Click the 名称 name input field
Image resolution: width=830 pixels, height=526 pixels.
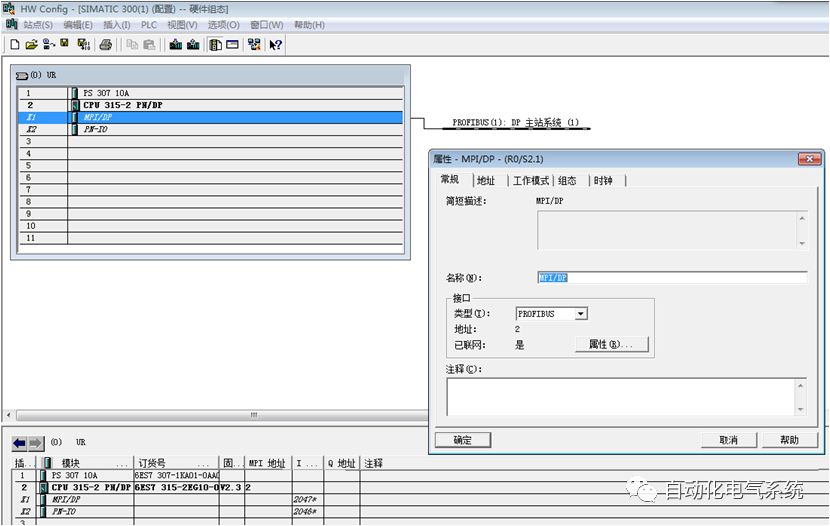tap(672, 277)
